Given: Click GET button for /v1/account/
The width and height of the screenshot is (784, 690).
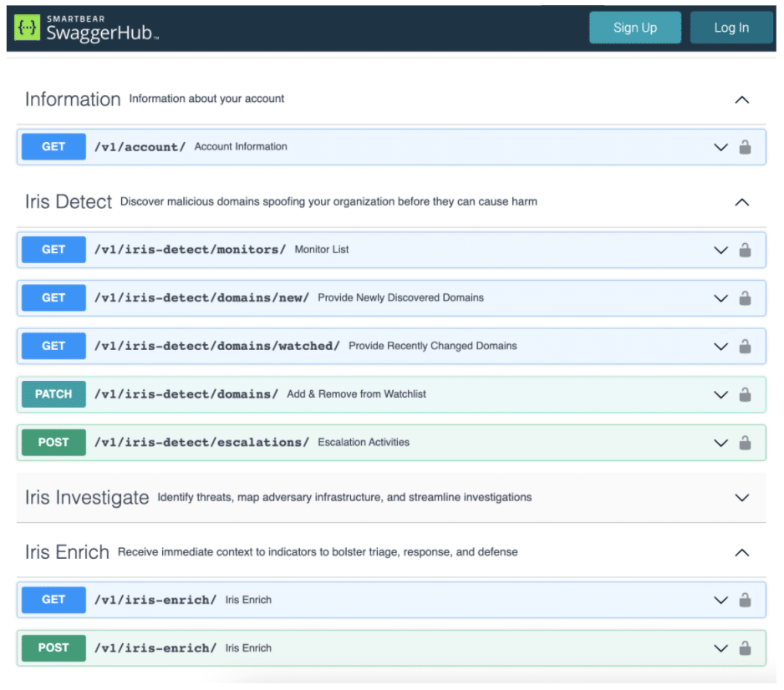Looking at the screenshot, I should coord(53,146).
